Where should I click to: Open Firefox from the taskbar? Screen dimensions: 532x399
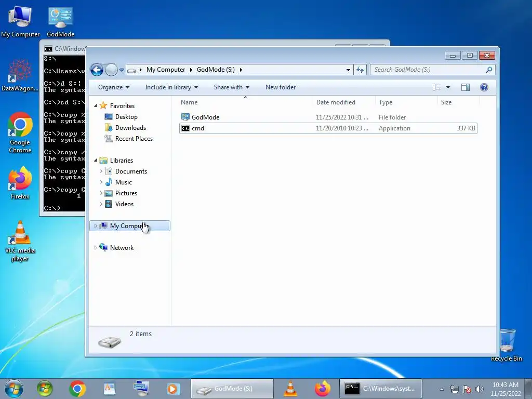coord(322,389)
